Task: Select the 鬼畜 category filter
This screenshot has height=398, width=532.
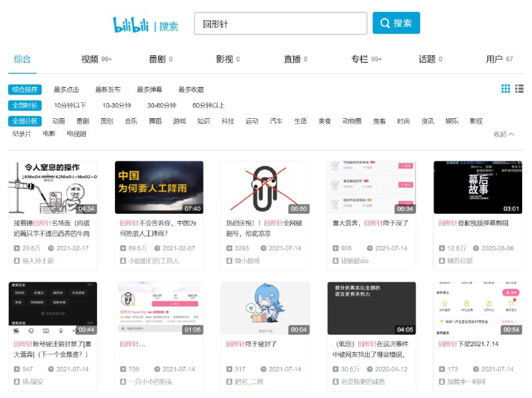Action: coord(379,122)
